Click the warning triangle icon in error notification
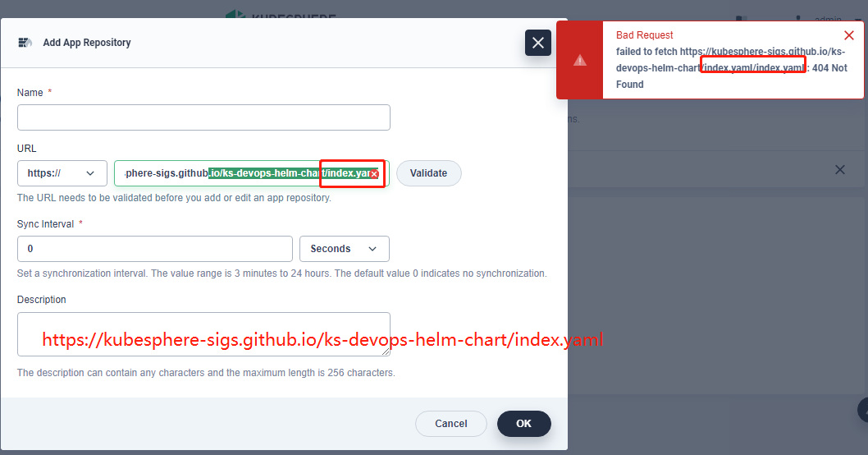The image size is (868, 455). 579,60
